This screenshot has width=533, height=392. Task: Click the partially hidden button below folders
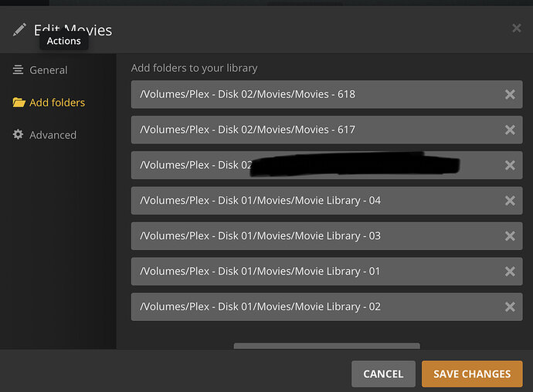pos(327,346)
